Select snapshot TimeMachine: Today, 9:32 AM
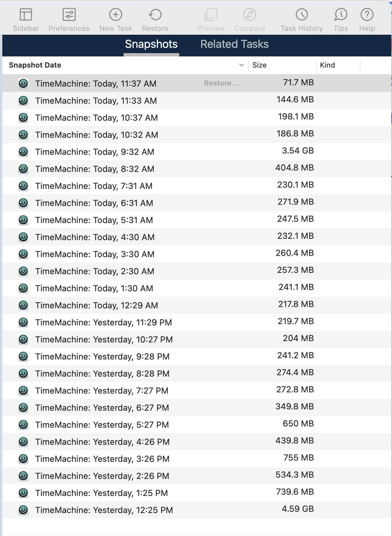392x536 pixels. pos(197,152)
